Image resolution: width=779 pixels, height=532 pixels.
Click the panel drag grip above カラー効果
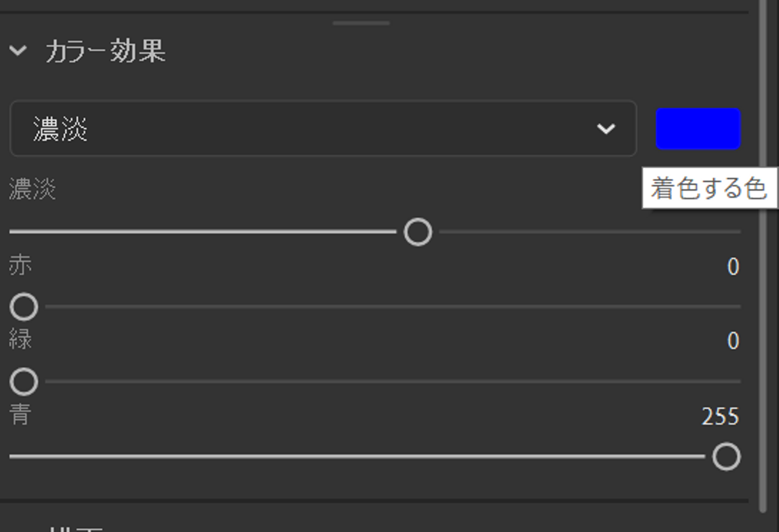(x=361, y=23)
